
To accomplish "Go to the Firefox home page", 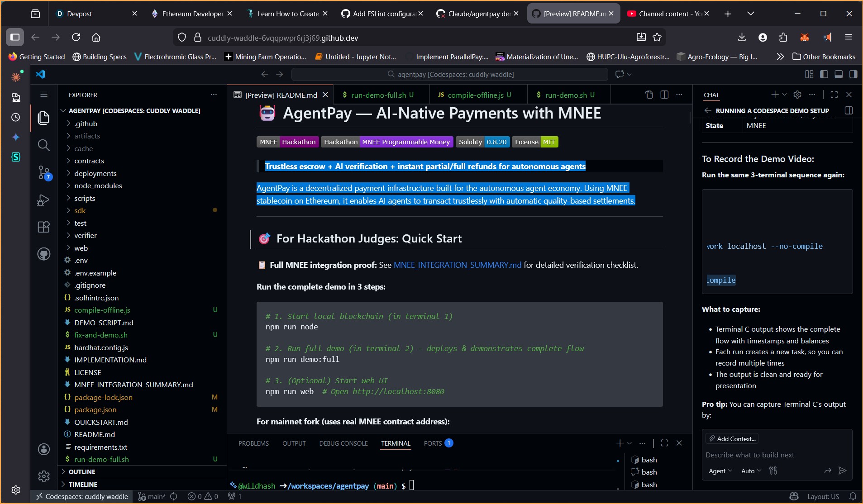I will tap(96, 38).
